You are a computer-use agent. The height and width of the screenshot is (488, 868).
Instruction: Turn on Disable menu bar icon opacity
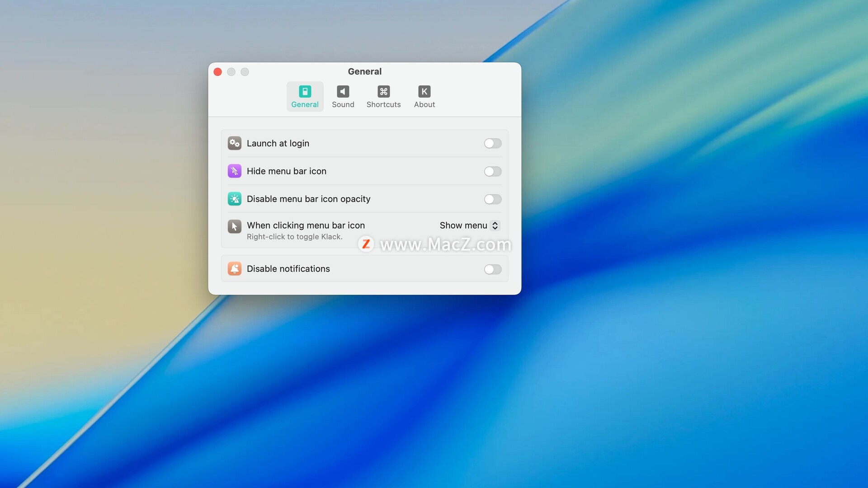pyautogui.click(x=492, y=199)
